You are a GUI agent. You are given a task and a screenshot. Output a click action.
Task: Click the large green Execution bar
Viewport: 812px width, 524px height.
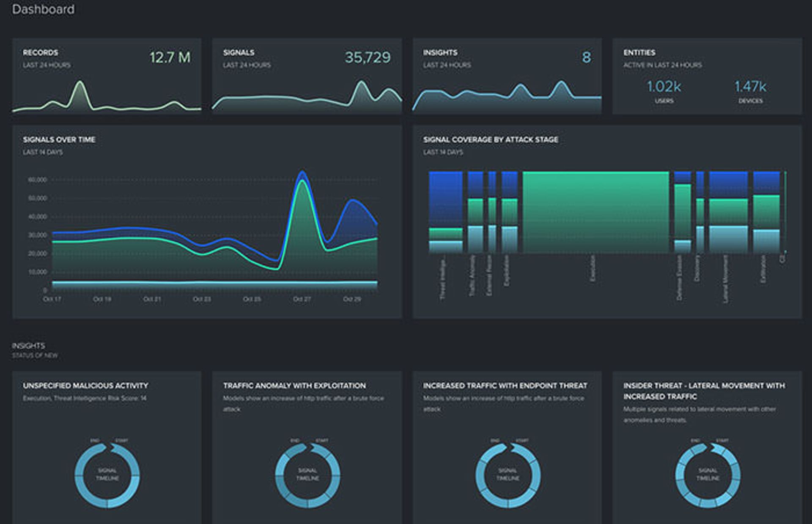(595, 212)
